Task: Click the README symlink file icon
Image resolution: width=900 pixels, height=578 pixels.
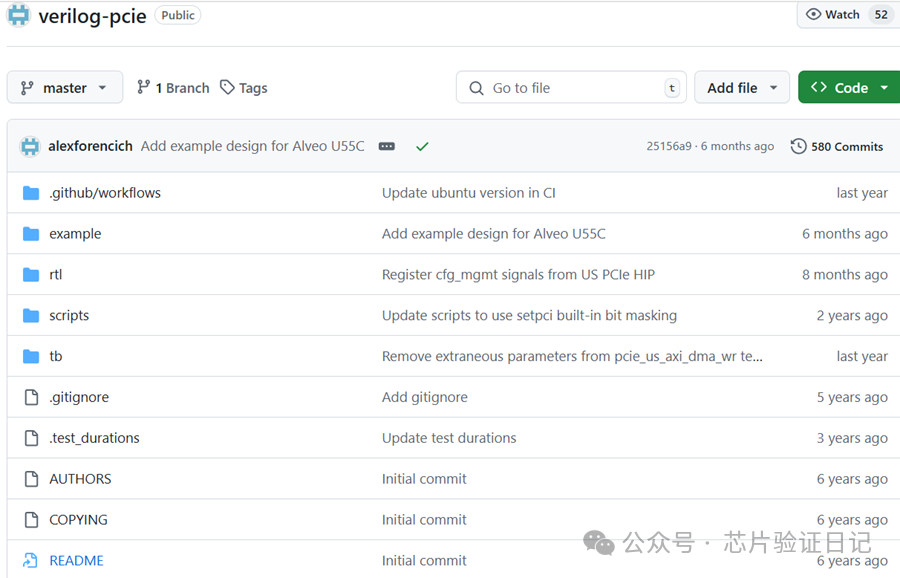Action: [x=31, y=561]
